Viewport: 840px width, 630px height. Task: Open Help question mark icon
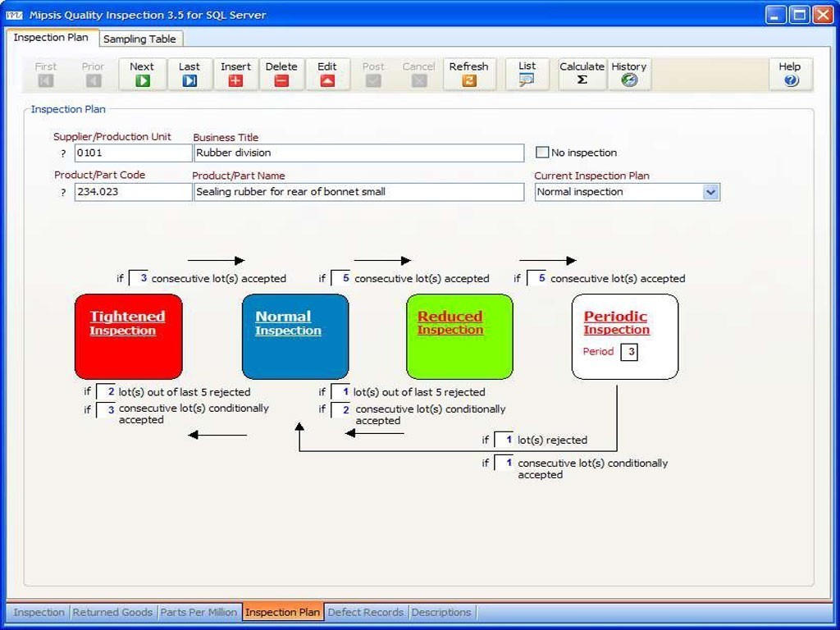pyautogui.click(x=790, y=80)
